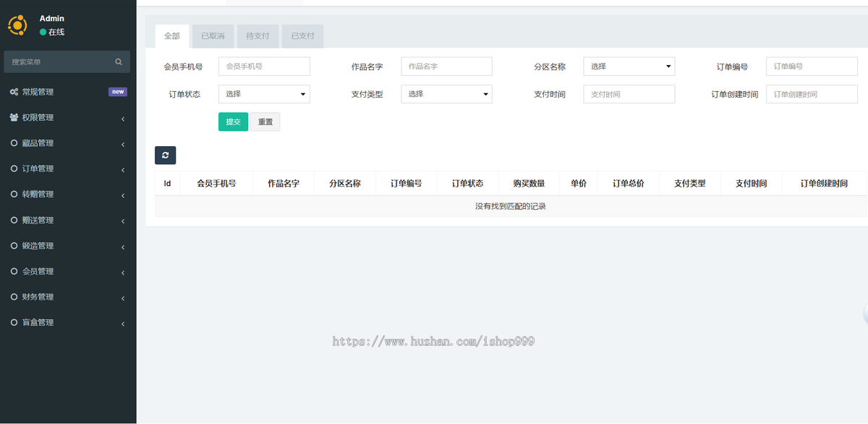Expand the 订单管理 menu chevron
Image resolution: width=868 pixels, height=424 pixels.
[123, 170]
